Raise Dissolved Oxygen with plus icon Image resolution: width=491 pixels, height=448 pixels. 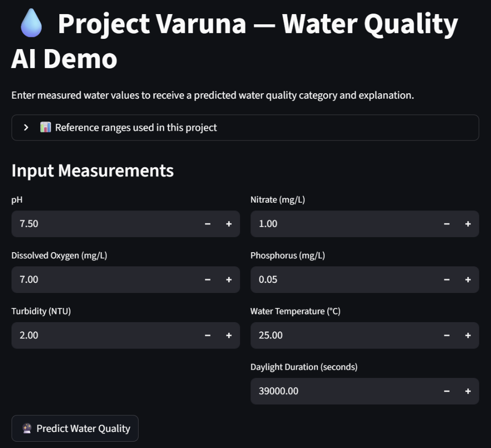click(228, 280)
